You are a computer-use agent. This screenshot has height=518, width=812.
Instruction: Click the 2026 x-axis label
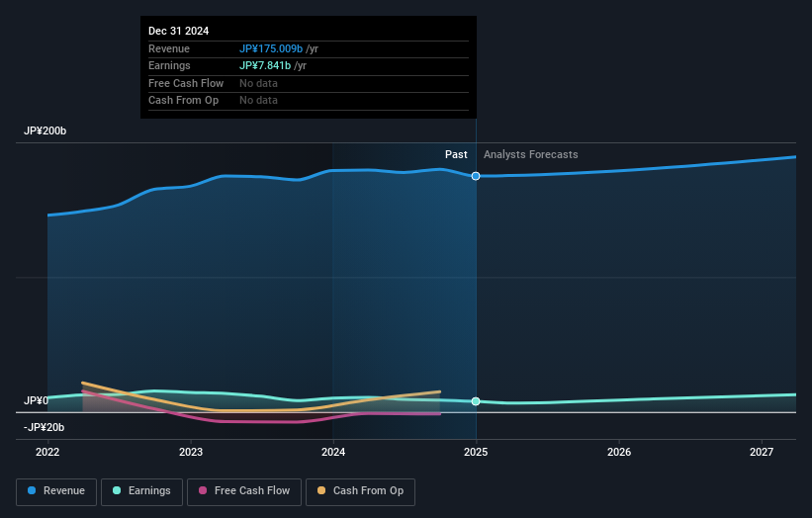[x=619, y=453]
